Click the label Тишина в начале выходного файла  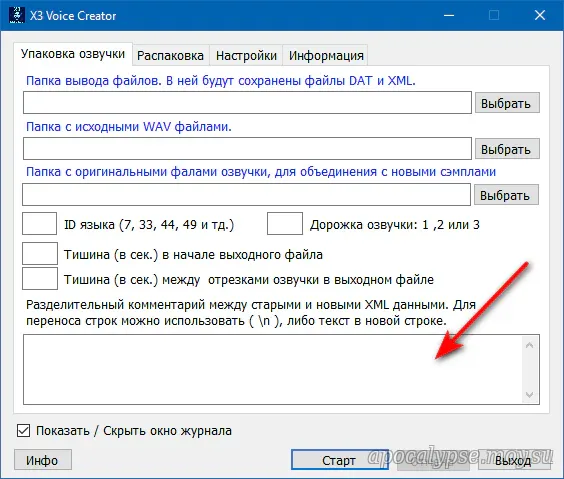(194, 255)
